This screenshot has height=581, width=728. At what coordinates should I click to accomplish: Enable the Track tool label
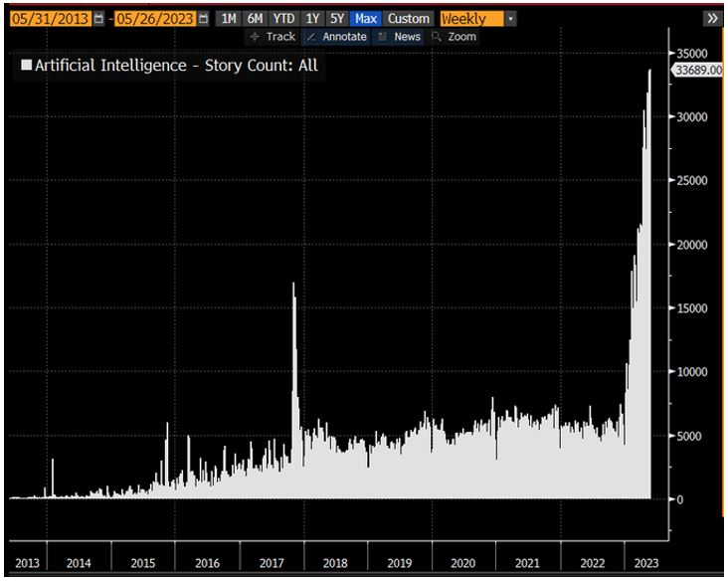(280, 37)
